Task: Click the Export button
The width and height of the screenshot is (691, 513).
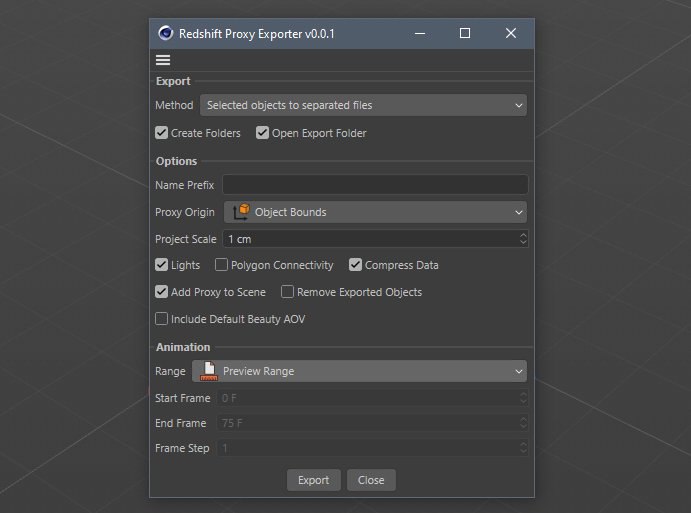Action: click(x=313, y=480)
